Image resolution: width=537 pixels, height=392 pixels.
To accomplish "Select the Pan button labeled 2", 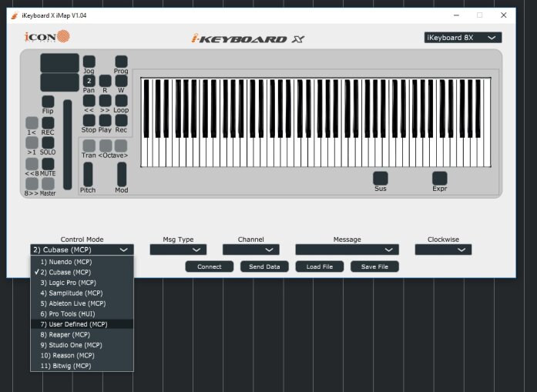I will (89, 81).
